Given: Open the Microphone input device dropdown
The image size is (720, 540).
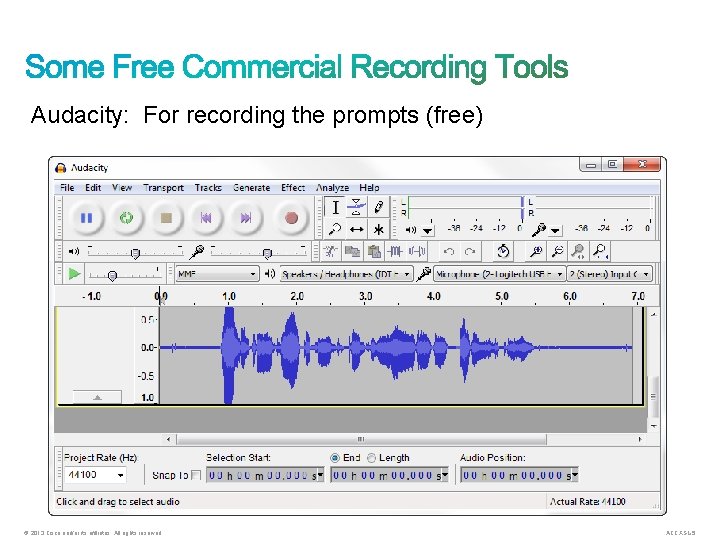Looking at the screenshot, I should (x=500, y=274).
